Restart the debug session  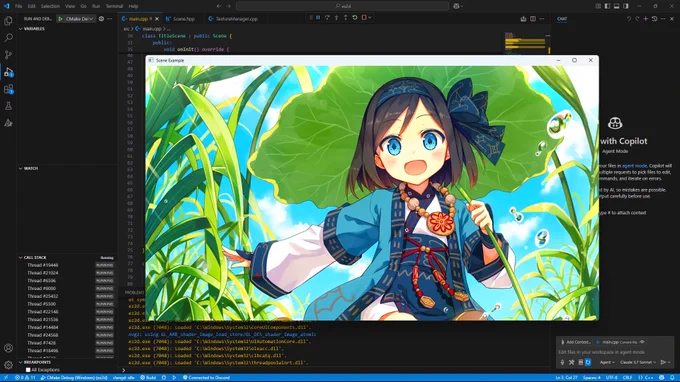(354, 17)
